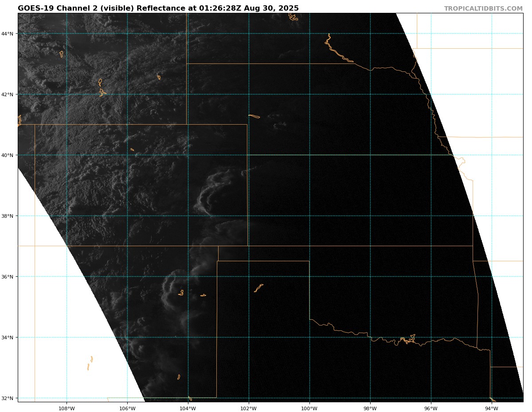Click the 108°W longitude label

[66, 408]
